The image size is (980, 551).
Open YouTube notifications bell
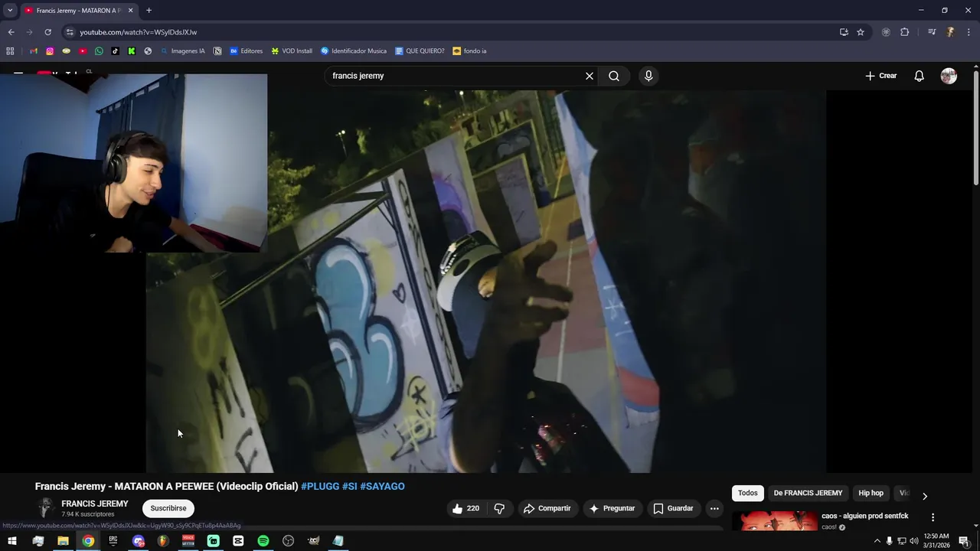[919, 76]
